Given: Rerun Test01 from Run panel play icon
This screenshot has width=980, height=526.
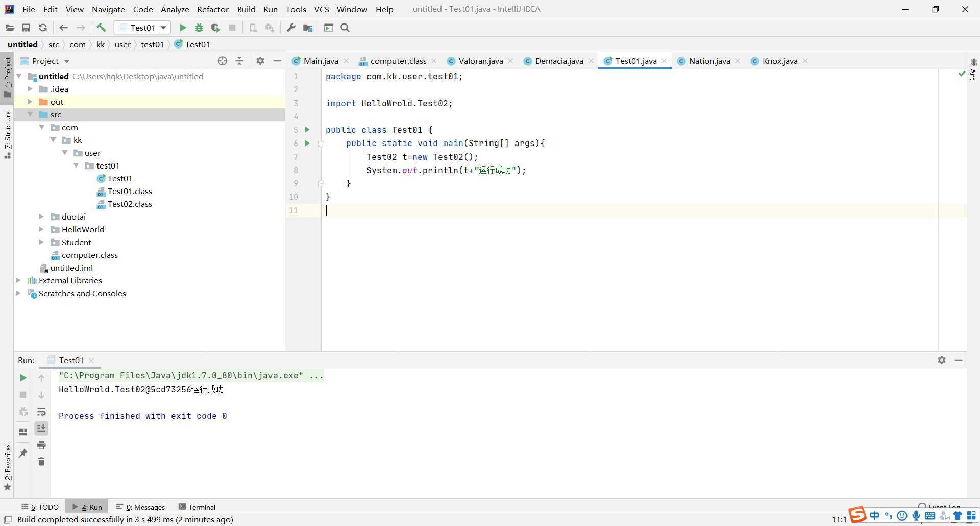Looking at the screenshot, I should click(23, 378).
